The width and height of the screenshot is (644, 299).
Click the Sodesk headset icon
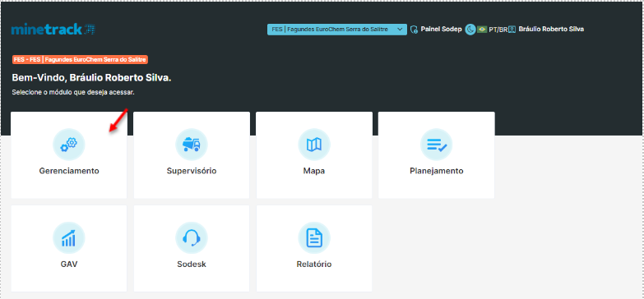coord(192,238)
